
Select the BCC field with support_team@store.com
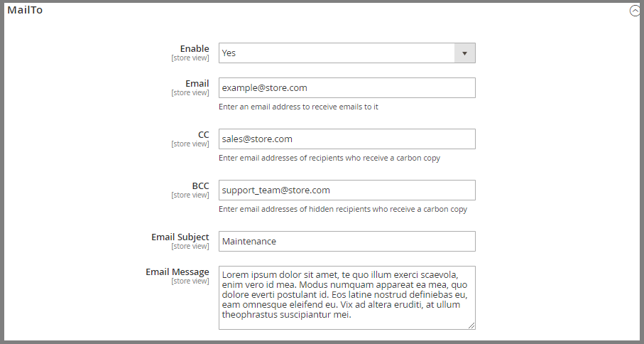point(346,190)
